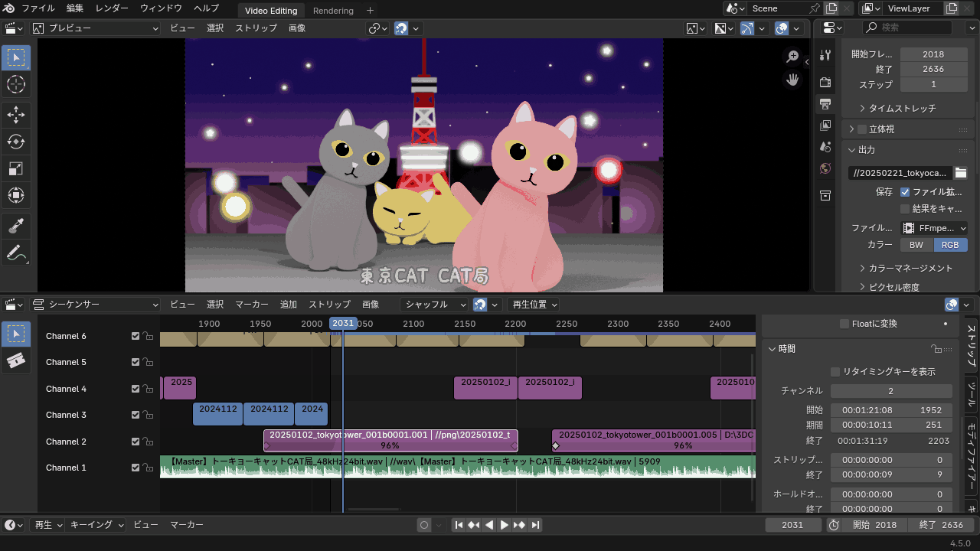Toggle the Channel 6 mute checkbox
Screen dimensions: 980x551
(x=136, y=336)
